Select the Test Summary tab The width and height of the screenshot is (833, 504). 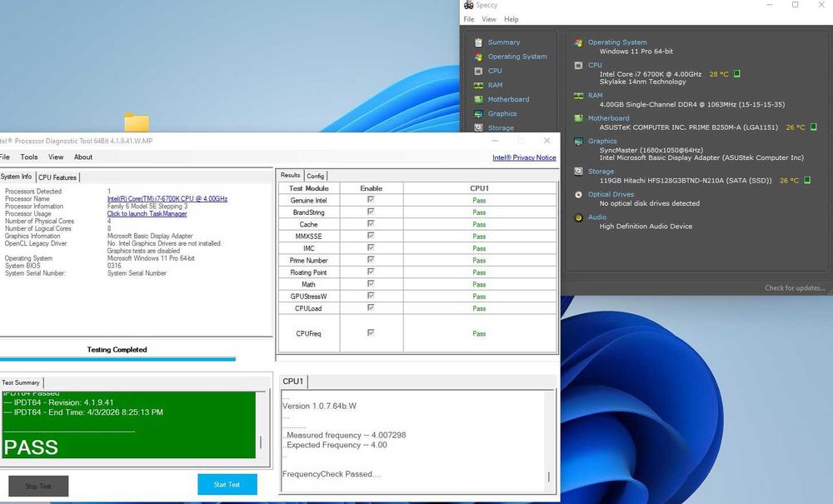(x=21, y=382)
